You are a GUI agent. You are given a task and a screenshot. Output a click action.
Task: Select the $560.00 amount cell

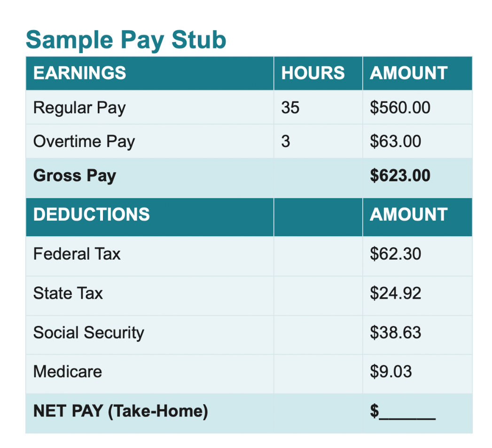400,108
